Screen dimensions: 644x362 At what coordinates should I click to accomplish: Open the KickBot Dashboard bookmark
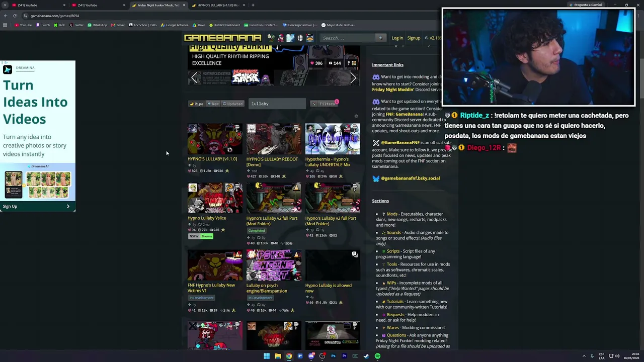point(224,25)
